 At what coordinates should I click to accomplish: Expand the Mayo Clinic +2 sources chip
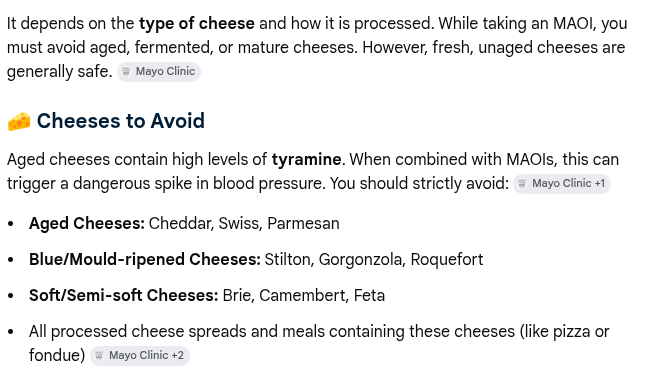[x=140, y=356]
